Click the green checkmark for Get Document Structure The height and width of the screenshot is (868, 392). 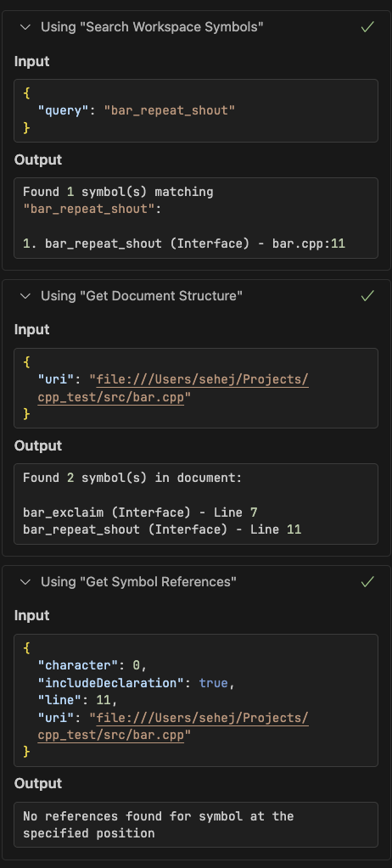[367, 295]
